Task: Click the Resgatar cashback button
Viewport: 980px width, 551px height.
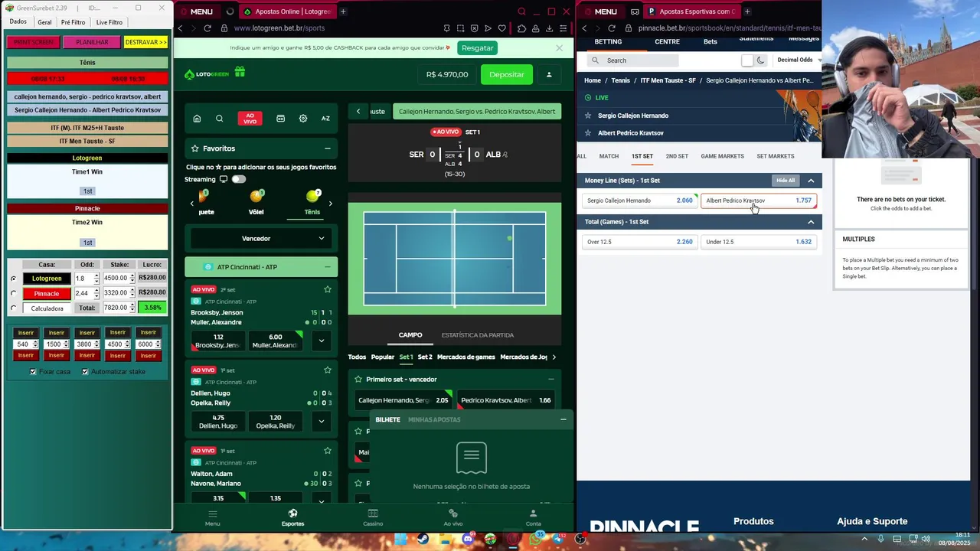Action: (x=478, y=47)
